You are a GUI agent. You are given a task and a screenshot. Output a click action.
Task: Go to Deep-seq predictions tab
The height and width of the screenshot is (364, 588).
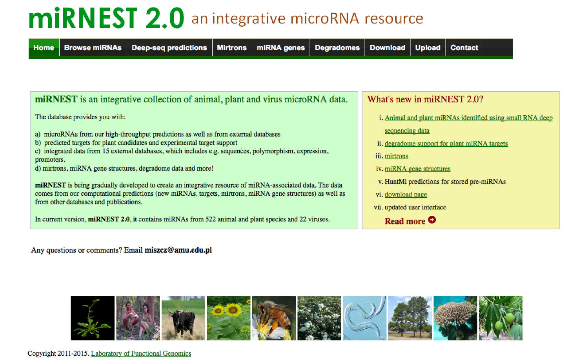tap(169, 48)
